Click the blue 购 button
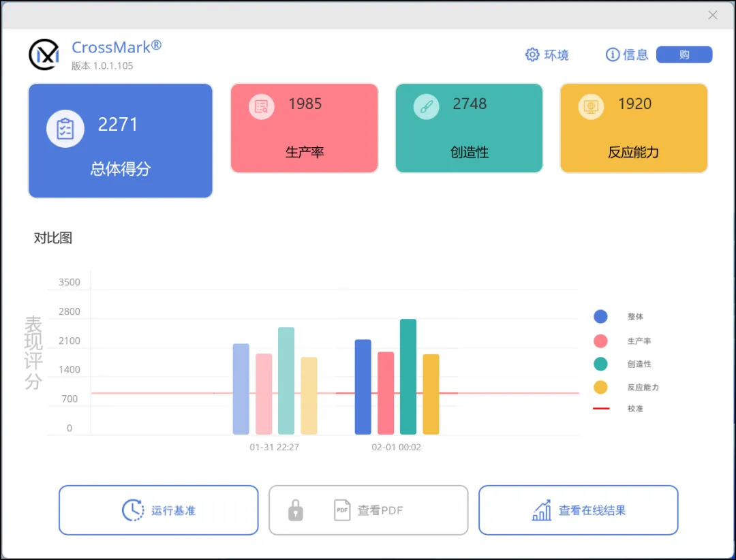Viewport: 736px width, 560px height. click(x=684, y=55)
